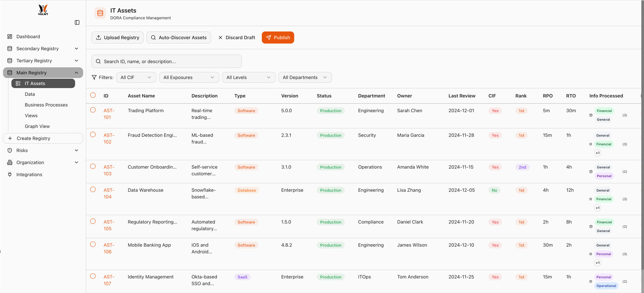Image resolution: width=644 pixels, height=293 pixels.
Task: Expand the Secondary Registry chevron
Action: coord(76,49)
